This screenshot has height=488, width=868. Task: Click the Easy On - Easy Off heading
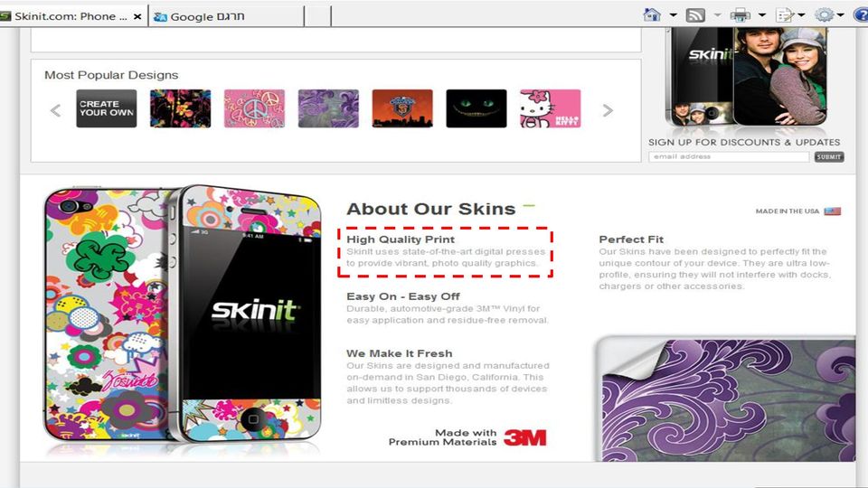click(403, 296)
